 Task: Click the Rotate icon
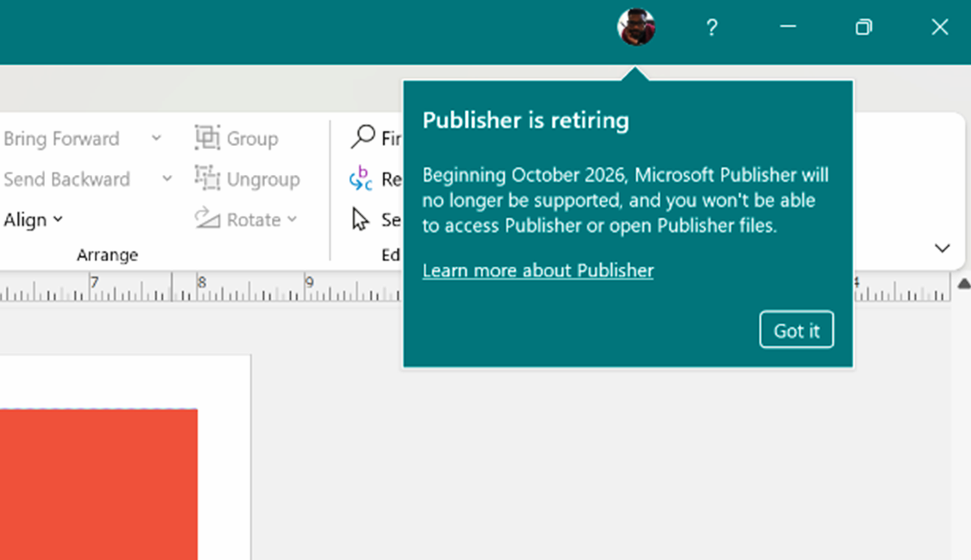(207, 219)
